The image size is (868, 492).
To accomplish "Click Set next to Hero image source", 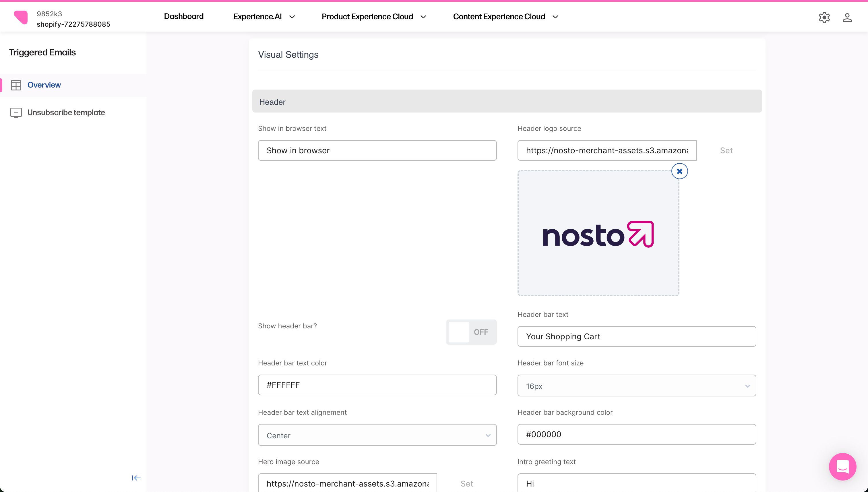I will point(467,484).
